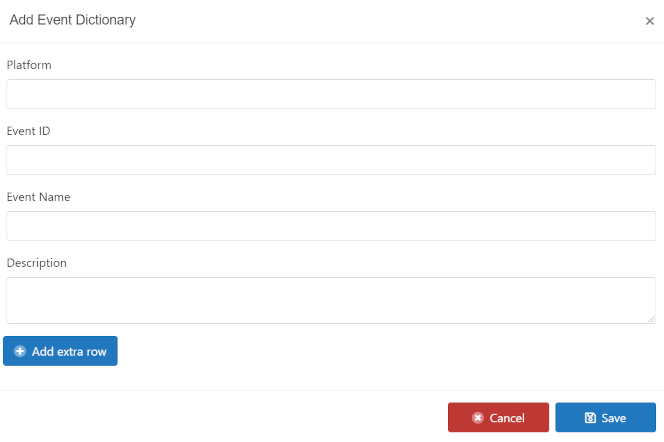Click the Event ID field label
This screenshot has height=442, width=664.
click(x=28, y=131)
